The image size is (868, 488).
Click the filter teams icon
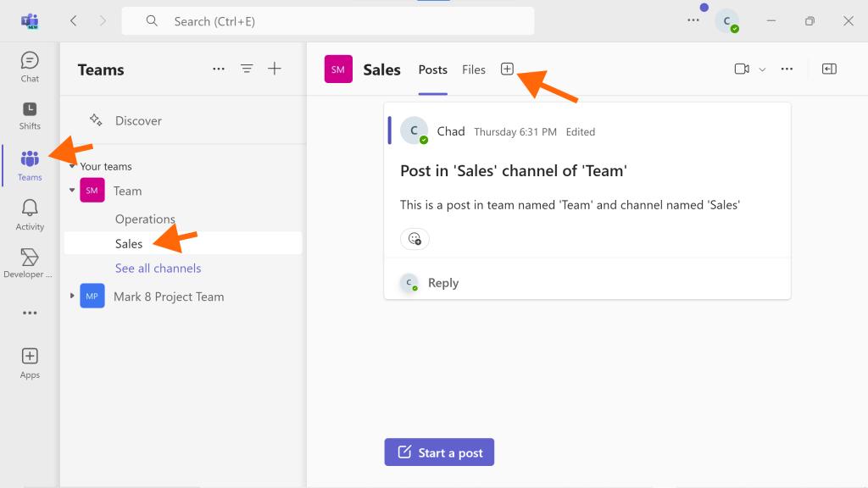click(247, 69)
